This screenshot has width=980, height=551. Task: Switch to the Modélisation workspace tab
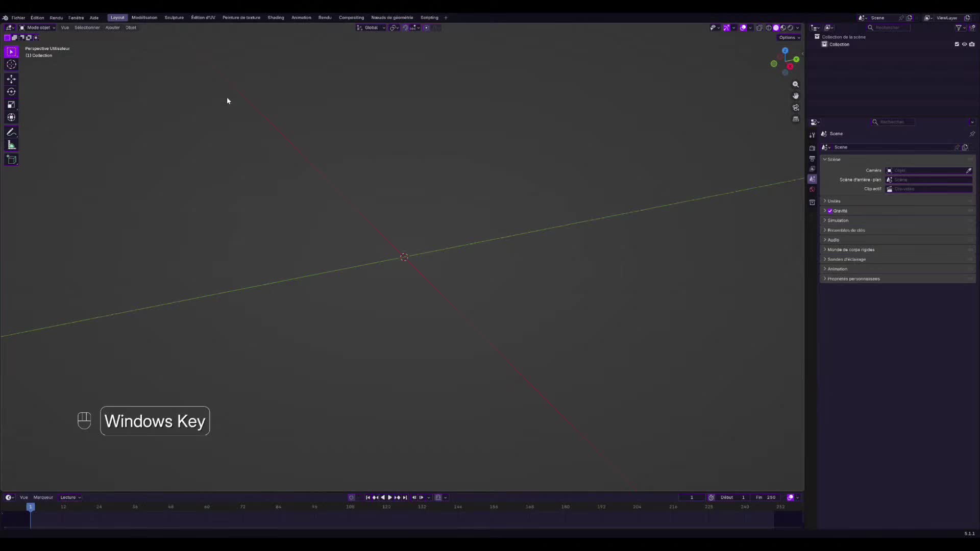pyautogui.click(x=144, y=17)
